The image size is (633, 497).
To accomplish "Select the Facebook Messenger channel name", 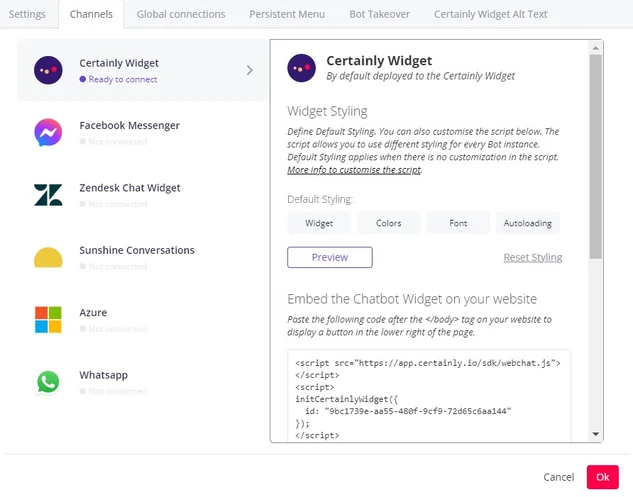I will pos(130,126).
